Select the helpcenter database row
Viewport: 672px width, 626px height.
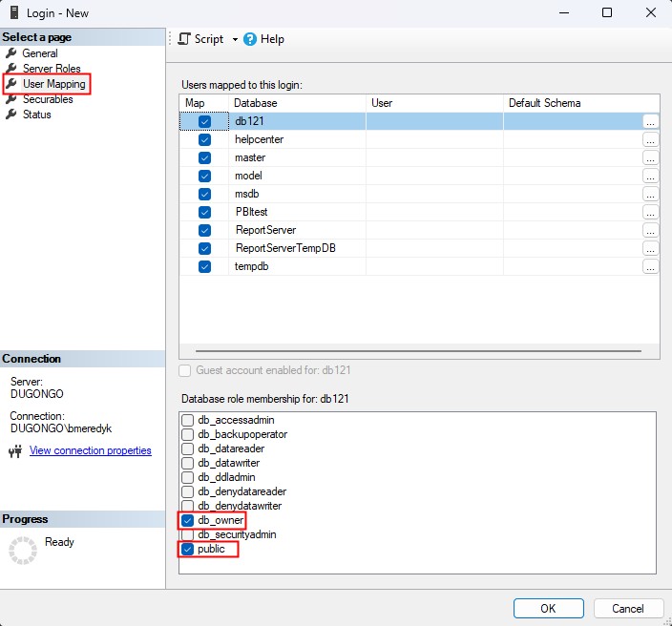pyautogui.click(x=419, y=139)
